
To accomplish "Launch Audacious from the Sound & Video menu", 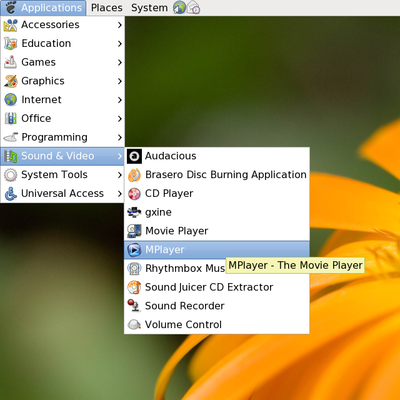I will (x=217, y=156).
